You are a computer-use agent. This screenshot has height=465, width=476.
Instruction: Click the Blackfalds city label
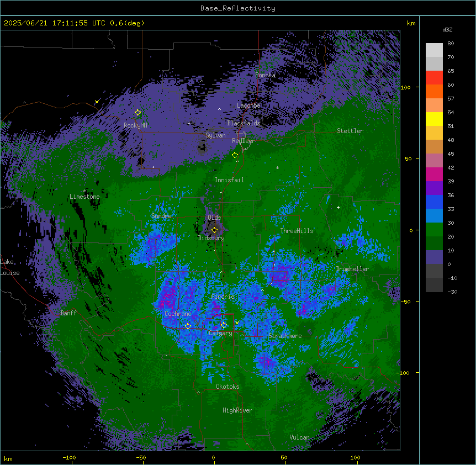pos(244,123)
